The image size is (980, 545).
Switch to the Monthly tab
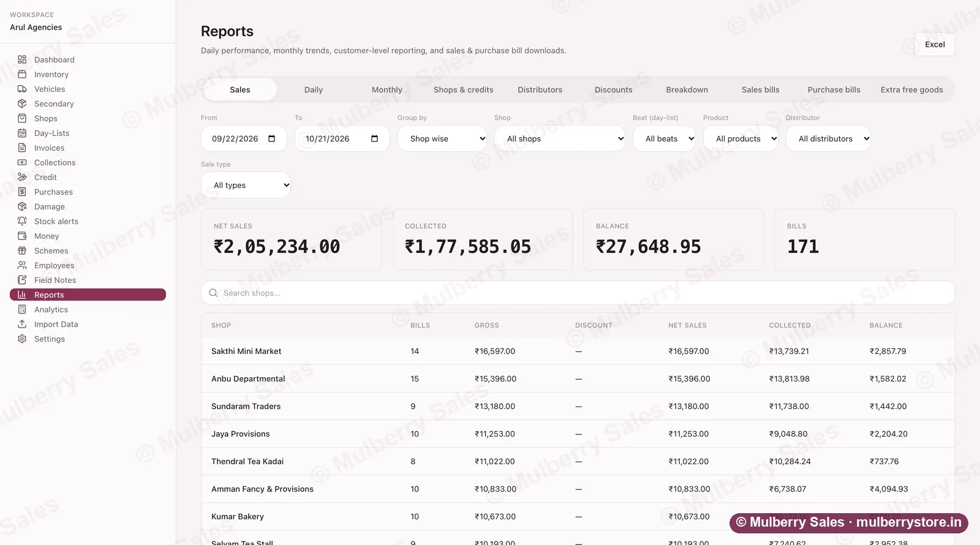[387, 89]
